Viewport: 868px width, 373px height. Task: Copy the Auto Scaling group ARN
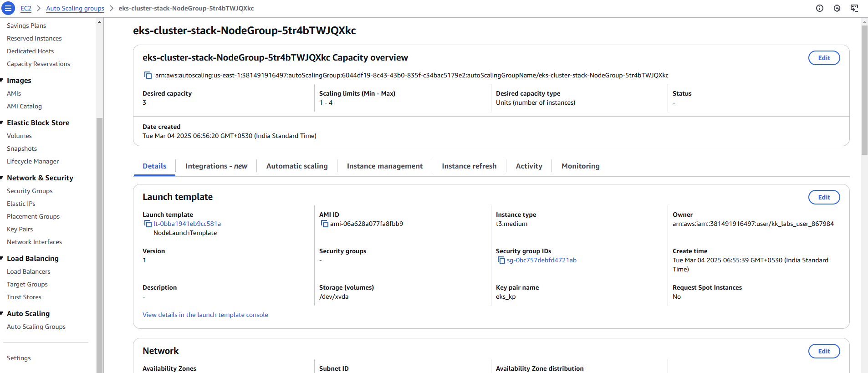148,75
